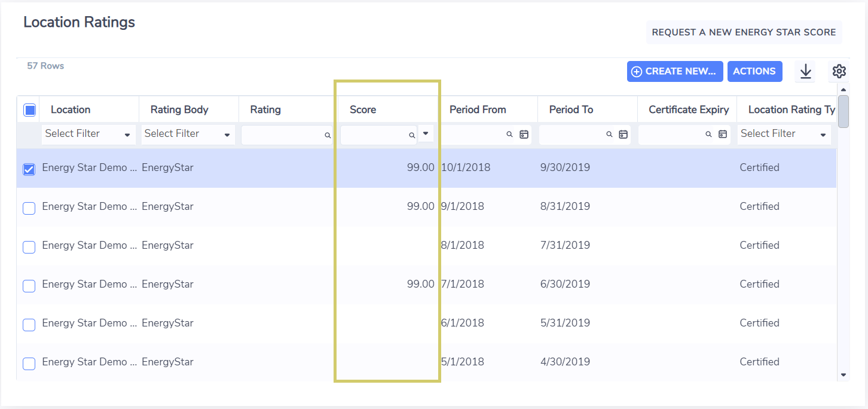Toggle the select-all rows header checkbox
Screen dimensions: 868x409
(x=29, y=110)
